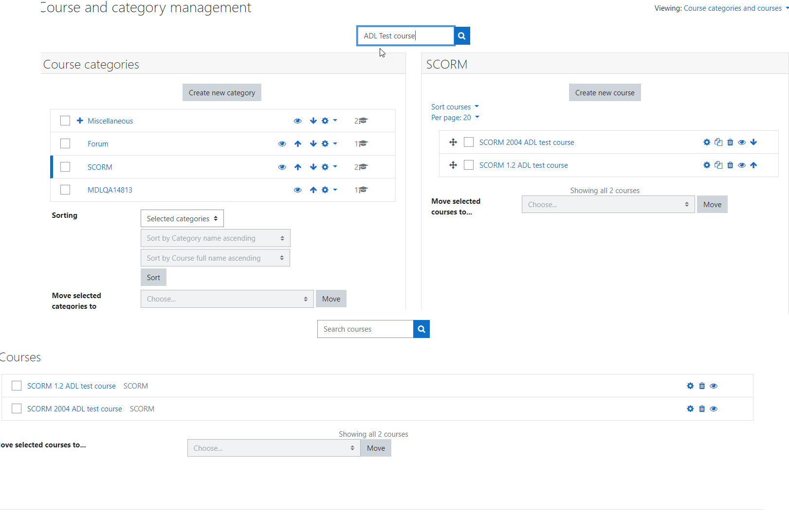Expand Miscellaneous category with plus icon

pyautogui.click(x=80, y=120)
